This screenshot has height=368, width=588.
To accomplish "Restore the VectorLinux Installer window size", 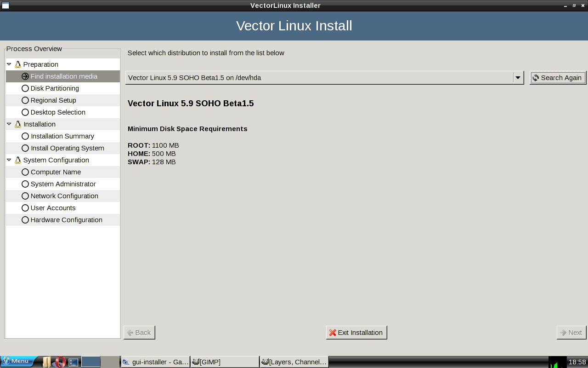I will 574,6.
